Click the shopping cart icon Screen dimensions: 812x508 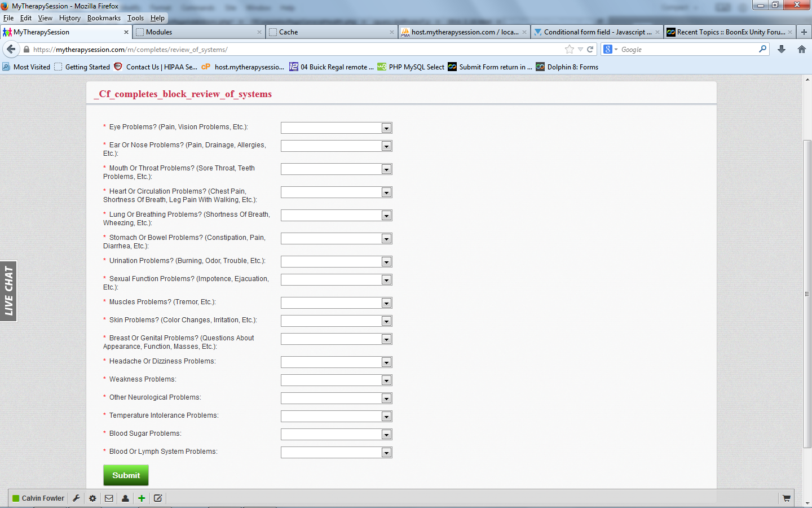tap(786, 498)
